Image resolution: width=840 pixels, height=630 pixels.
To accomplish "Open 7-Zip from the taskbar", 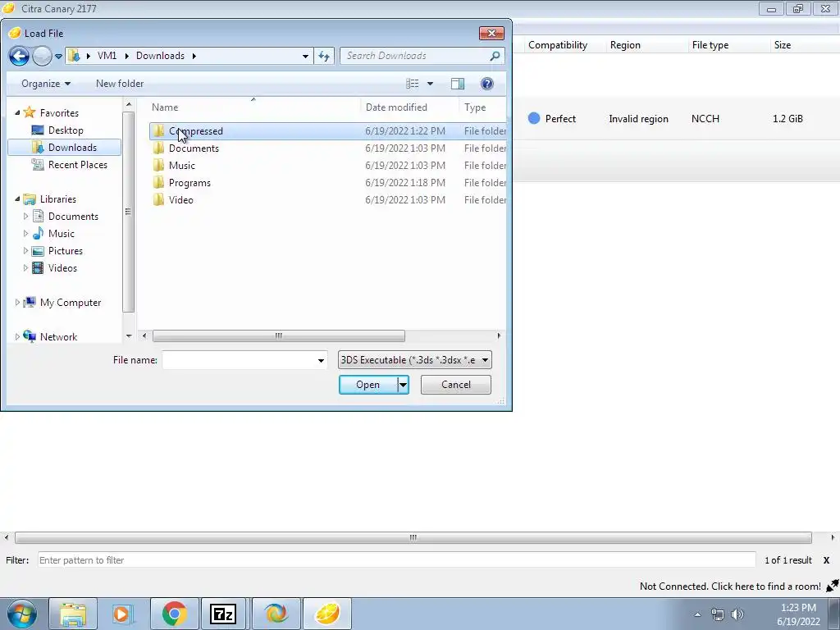I will (223, 614).
